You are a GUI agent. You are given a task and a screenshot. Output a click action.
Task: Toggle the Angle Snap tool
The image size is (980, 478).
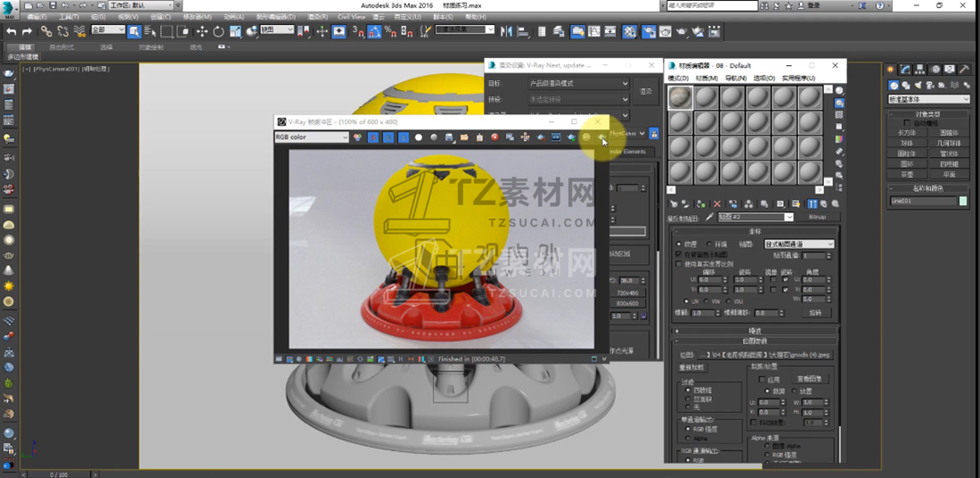[x=374, y=31]
